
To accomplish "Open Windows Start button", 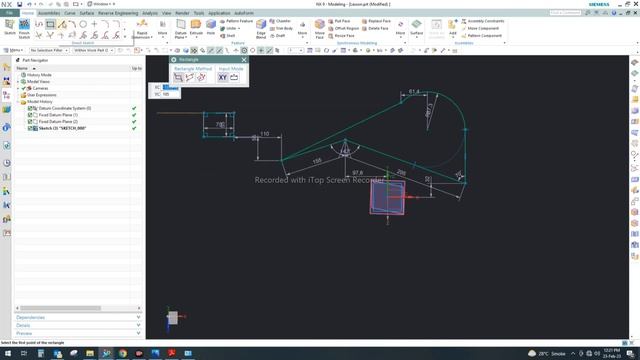I will tap(7, 353).
